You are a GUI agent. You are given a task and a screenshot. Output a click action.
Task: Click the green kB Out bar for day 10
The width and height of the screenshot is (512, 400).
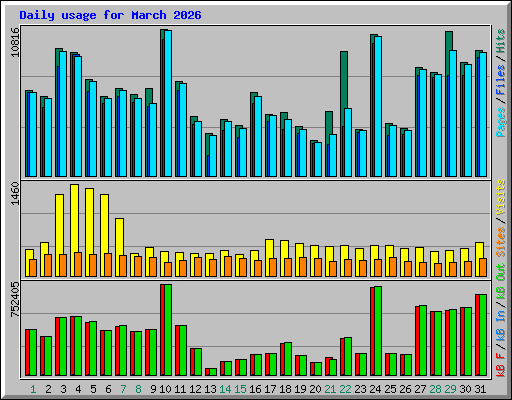168,330
